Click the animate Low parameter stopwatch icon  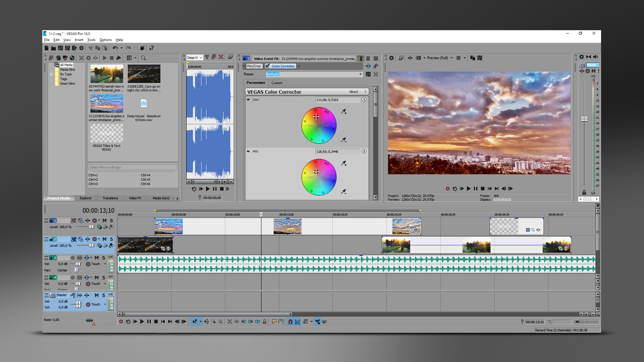point(364,99)
